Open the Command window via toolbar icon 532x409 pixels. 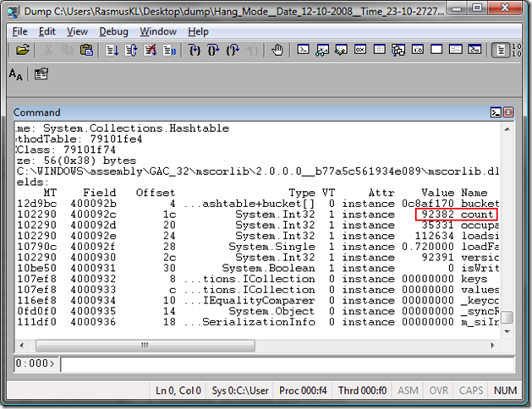(303, 50)
